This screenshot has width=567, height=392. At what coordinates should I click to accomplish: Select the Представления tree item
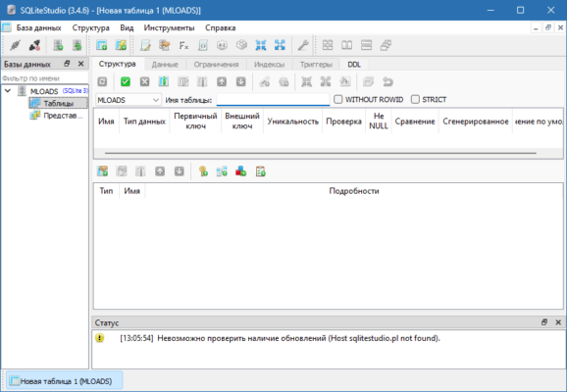[57, 116]
